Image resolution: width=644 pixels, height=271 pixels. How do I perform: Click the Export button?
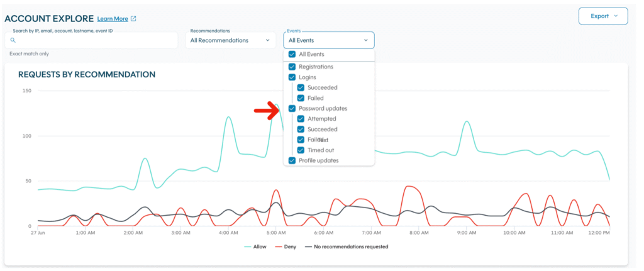pyautogui.click(x=603, y=16)
